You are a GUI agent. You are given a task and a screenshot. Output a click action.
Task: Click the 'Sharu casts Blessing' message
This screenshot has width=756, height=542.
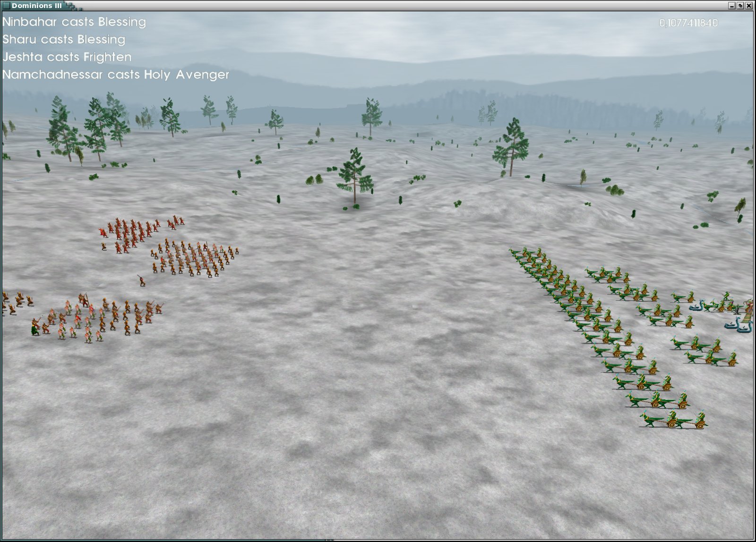click(64, 40)
